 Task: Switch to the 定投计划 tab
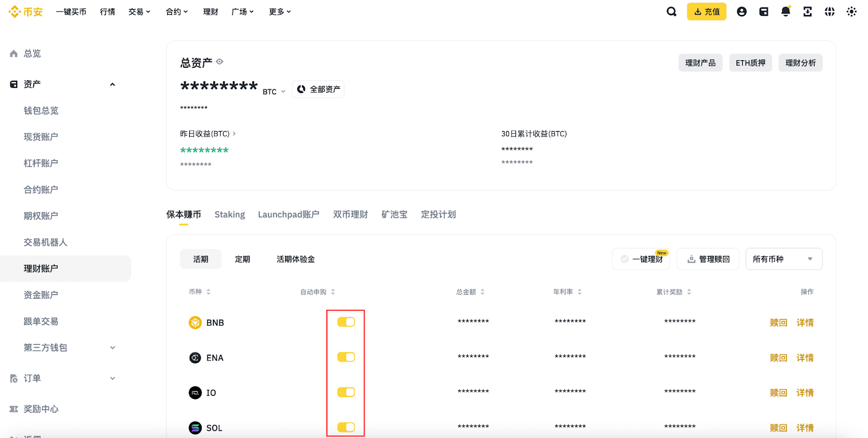[438, 215]
